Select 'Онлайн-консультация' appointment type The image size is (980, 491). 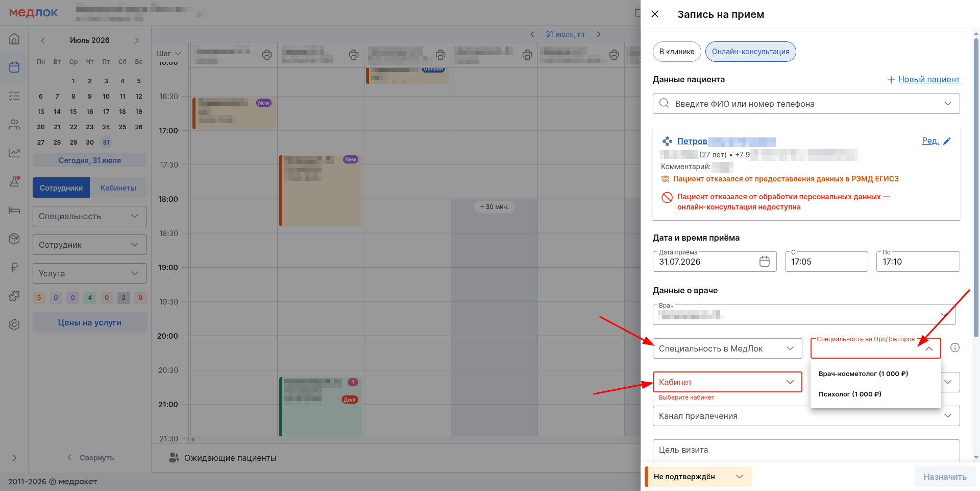click(x=750, y=52)
